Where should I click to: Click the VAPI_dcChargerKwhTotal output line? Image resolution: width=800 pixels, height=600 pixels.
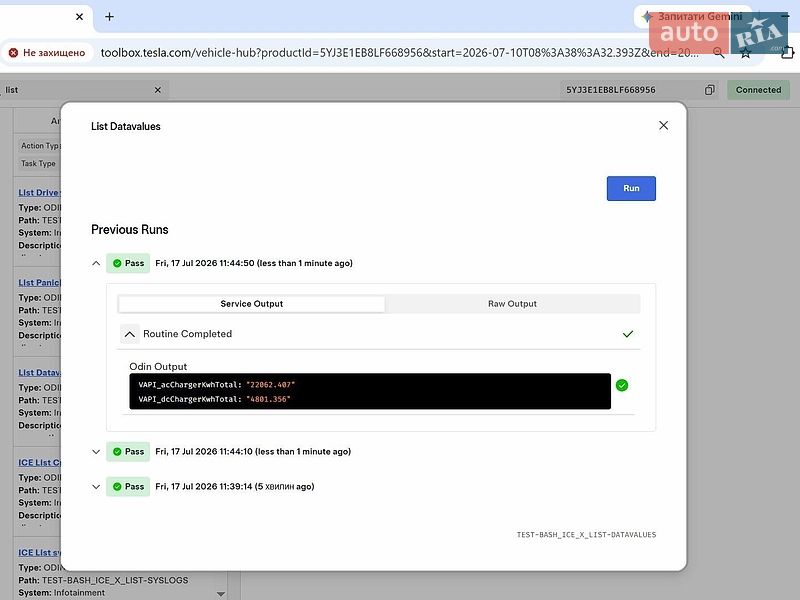click(214, 399)
